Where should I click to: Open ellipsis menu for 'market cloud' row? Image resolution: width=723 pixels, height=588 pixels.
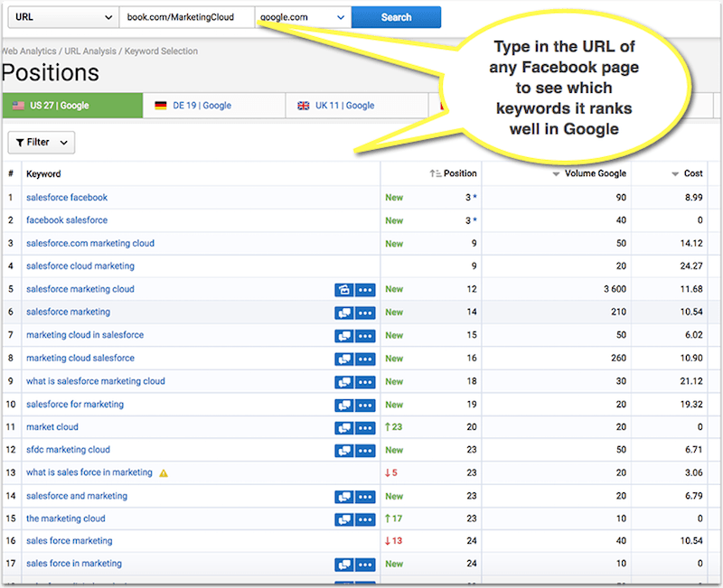coord(365,427)
